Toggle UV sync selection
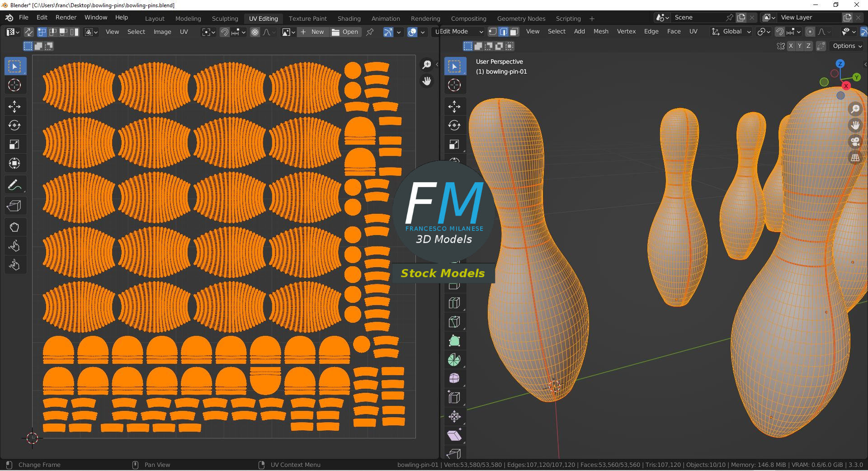Screen dimensions: 868x471 click(x=28, y=32)
